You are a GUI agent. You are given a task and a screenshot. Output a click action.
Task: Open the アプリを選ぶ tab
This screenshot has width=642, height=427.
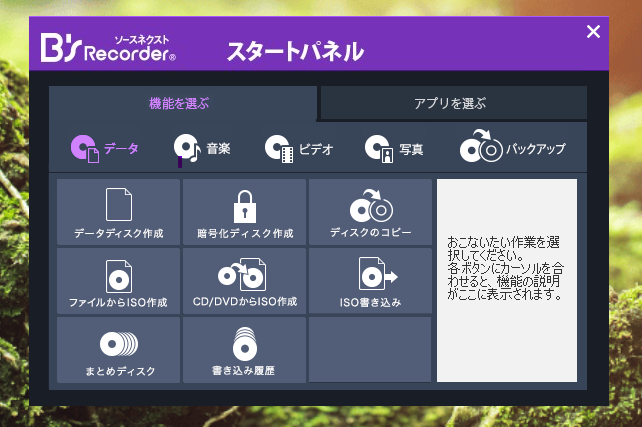pos(450,103)
